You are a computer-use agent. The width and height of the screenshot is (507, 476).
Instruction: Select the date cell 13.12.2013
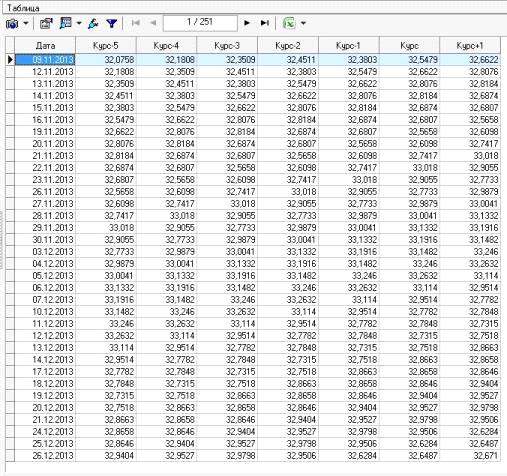pyautogui.click(x=45, y=348)
